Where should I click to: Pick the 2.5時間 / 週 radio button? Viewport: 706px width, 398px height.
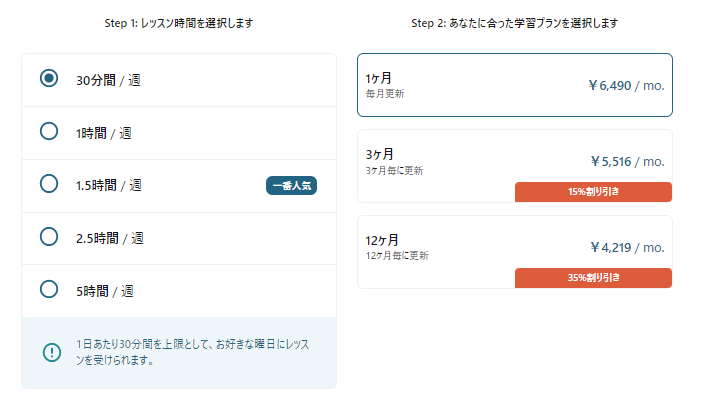[x=49, y=237]
